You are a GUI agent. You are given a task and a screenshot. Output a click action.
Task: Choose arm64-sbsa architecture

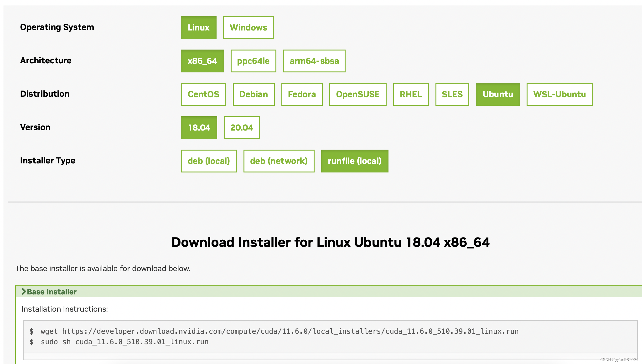pos(314,61)
